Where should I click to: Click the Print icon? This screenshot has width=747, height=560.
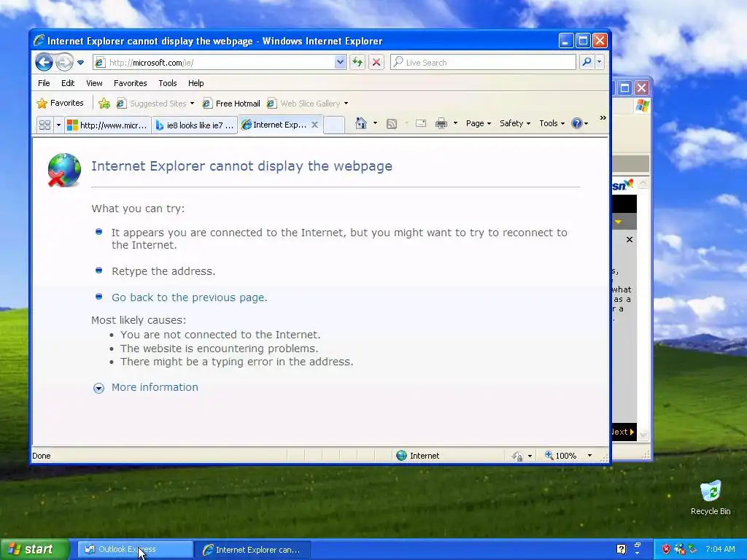(x=441, y=123)
